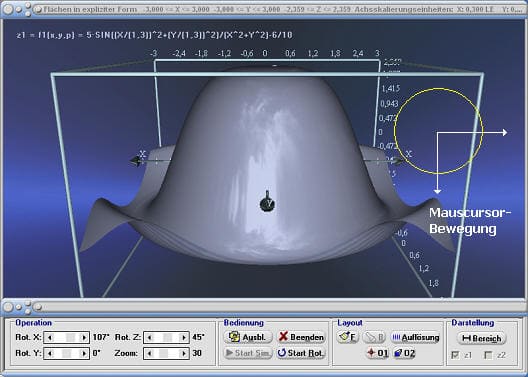Start rotation with Start Rot. button
The width and height of the screenshot is (528, 377).
coord(301,353)
